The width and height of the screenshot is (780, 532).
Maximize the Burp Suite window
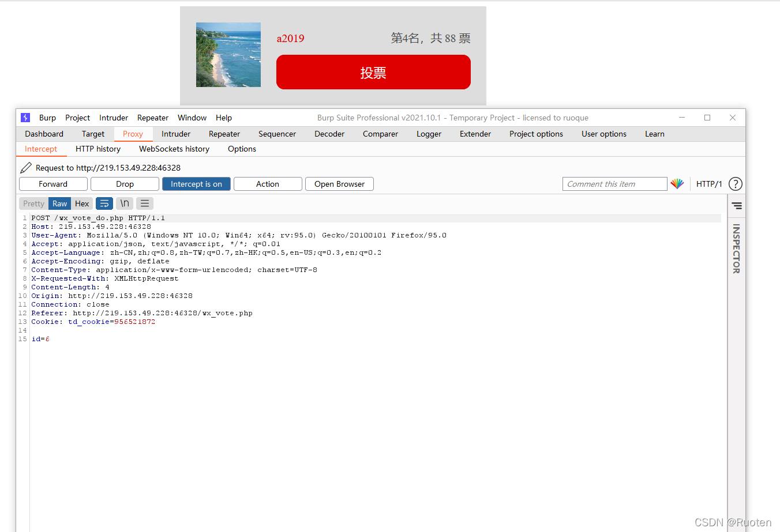click(x=707, y=118)
